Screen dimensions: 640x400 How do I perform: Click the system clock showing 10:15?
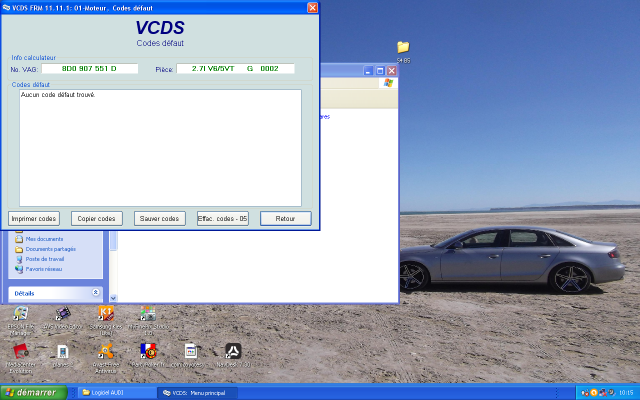(626, 393)
